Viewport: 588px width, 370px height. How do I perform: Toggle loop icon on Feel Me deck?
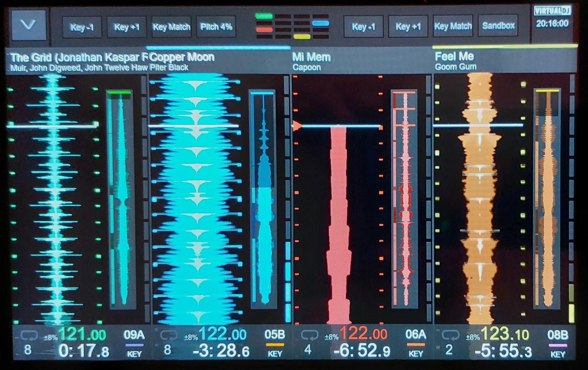[451, 335]
